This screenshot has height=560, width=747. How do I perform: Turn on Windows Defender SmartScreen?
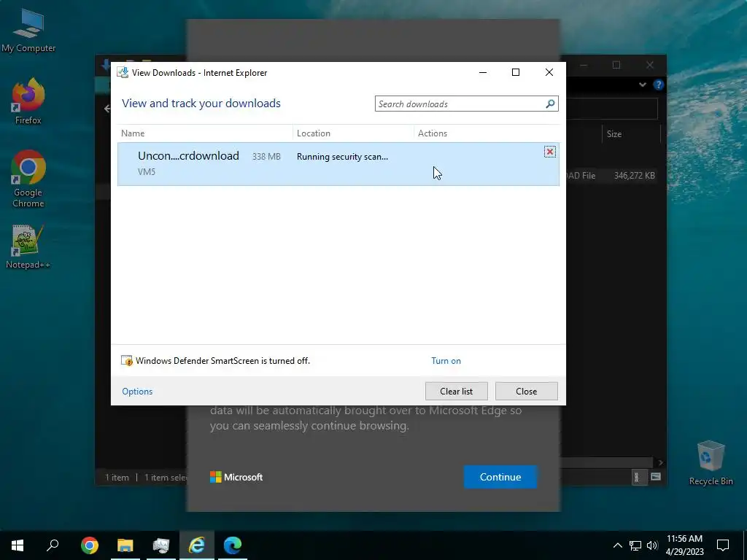pos(446,361)
